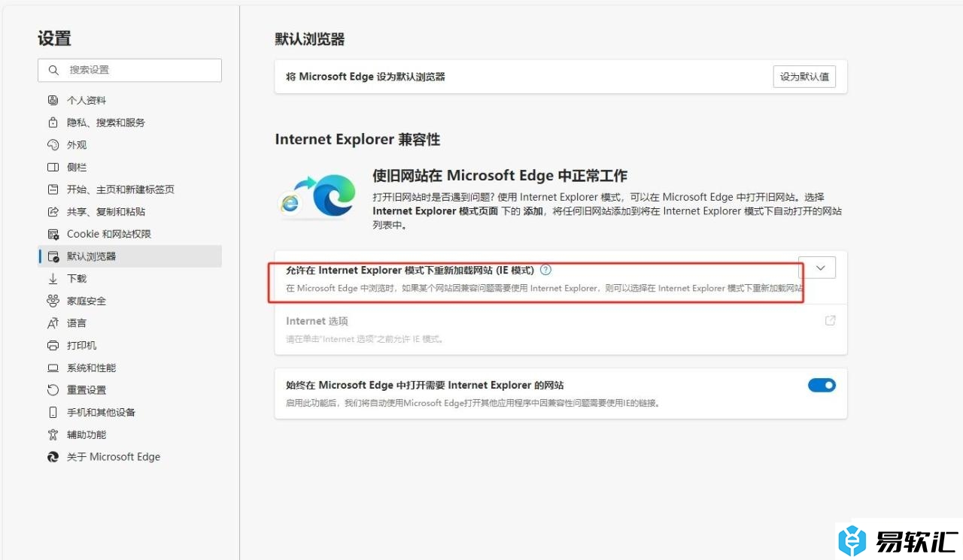
Task: Open 个人资料 settings page
Action: [x=129, y=100]
